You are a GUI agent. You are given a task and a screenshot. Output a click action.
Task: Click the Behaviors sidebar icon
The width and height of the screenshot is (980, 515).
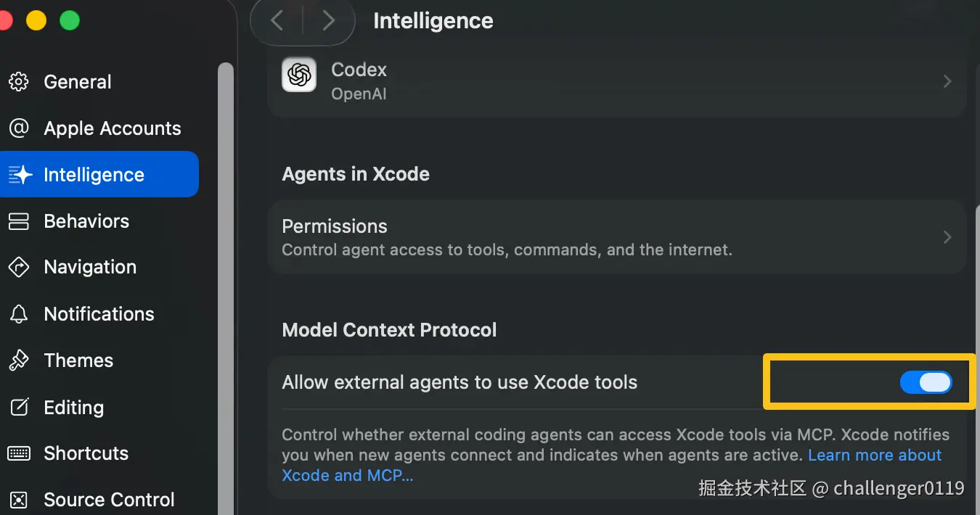(x=19, y=221)
